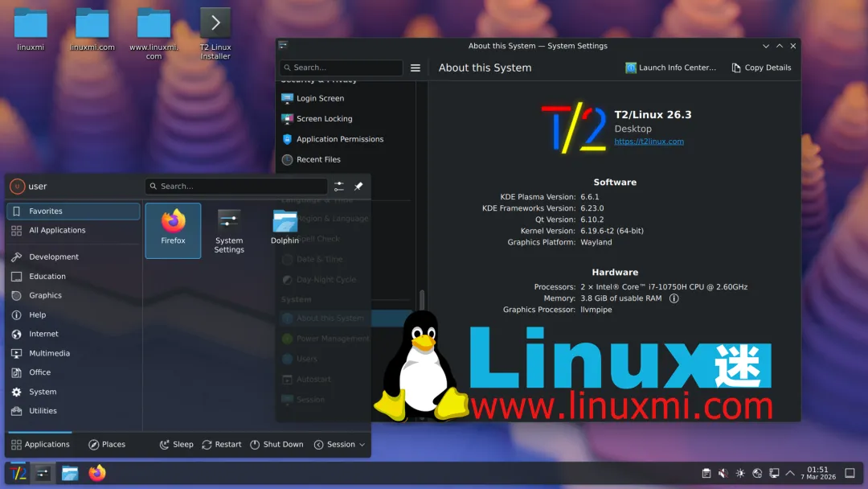Open display configuration tray icon
Image resolution: width=868 pixels, height=489 pixels.
pos(774,473)
